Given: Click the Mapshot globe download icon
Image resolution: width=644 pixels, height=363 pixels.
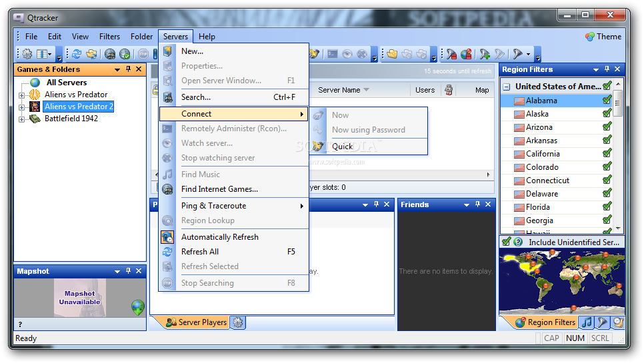Looking at the screenshot, I should [x=138, y=307].
